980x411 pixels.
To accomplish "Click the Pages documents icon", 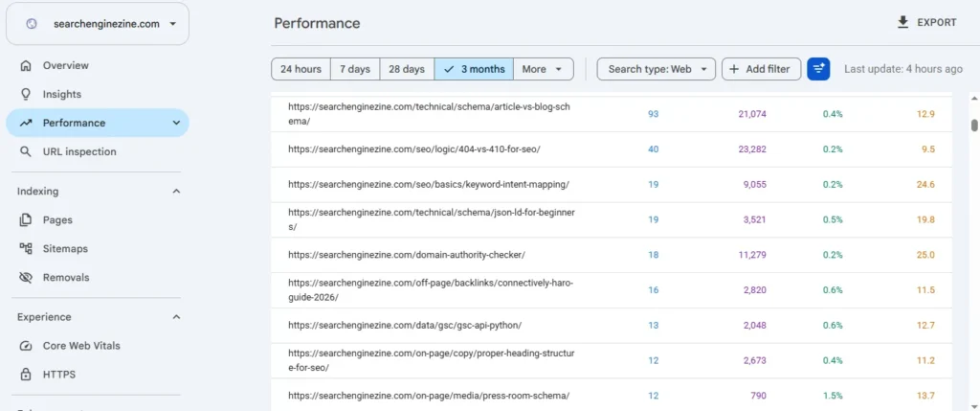I will click(26, 219).
